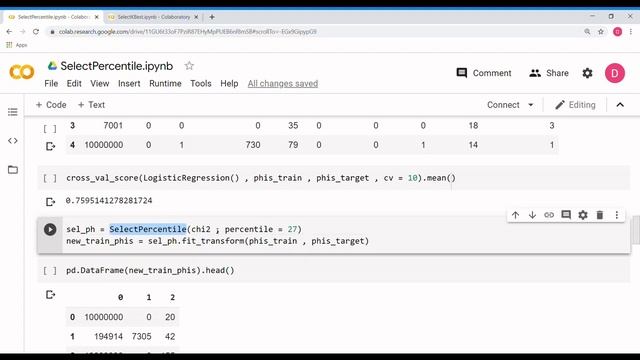The width and height of the screenshot is (640, 360).
Task: Click run bracket of pd.DataFrame cell
Action: point(50,270)
